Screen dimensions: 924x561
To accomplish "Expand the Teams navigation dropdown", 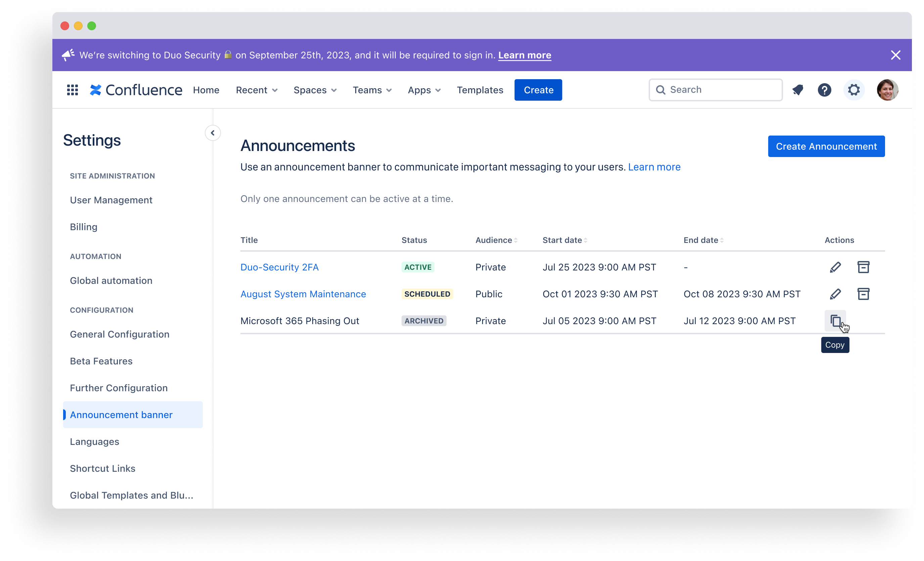I will coord(371,90).
